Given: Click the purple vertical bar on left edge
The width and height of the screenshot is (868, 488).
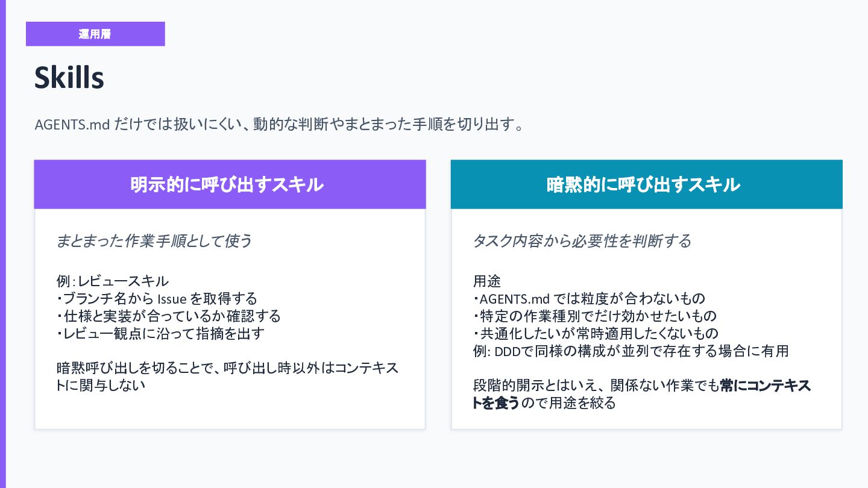Looking at the screenshot, I should (2, 244).
